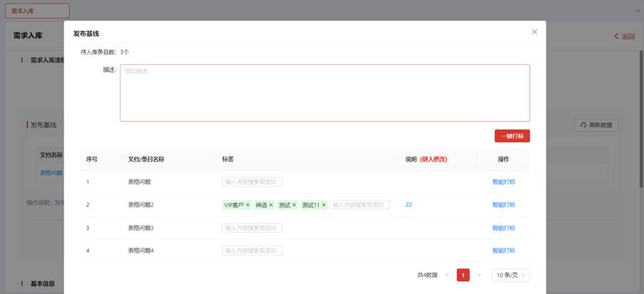Remove the 测试 tag
The height and width of the screenshot is (294, 644).
click(x=294, y=205)
